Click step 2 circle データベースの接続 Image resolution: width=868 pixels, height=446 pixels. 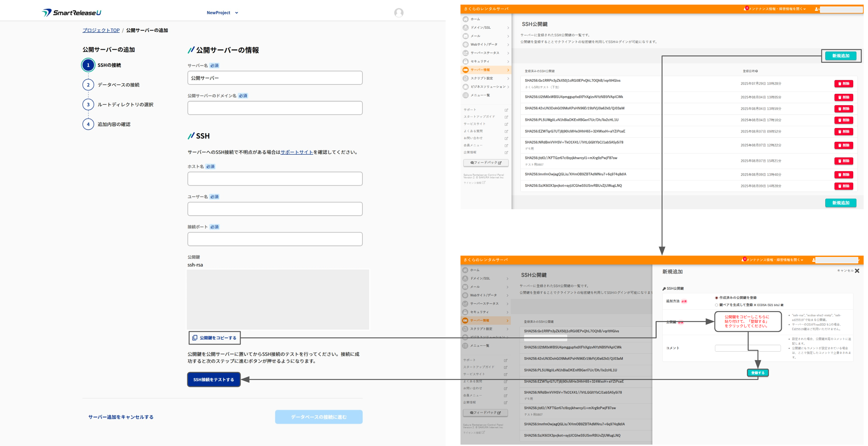click(x=88, y=85)
